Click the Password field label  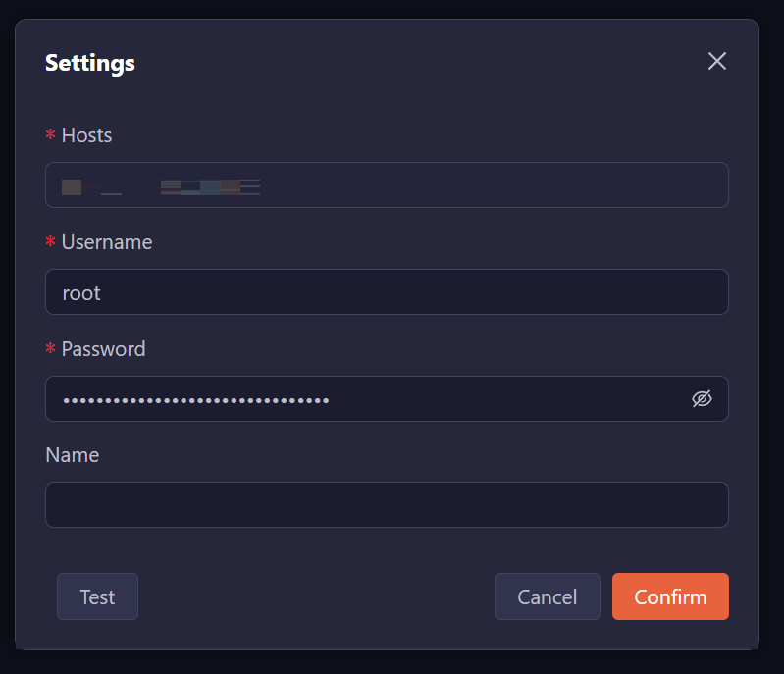pyautogui.click(x=103, y=349)
